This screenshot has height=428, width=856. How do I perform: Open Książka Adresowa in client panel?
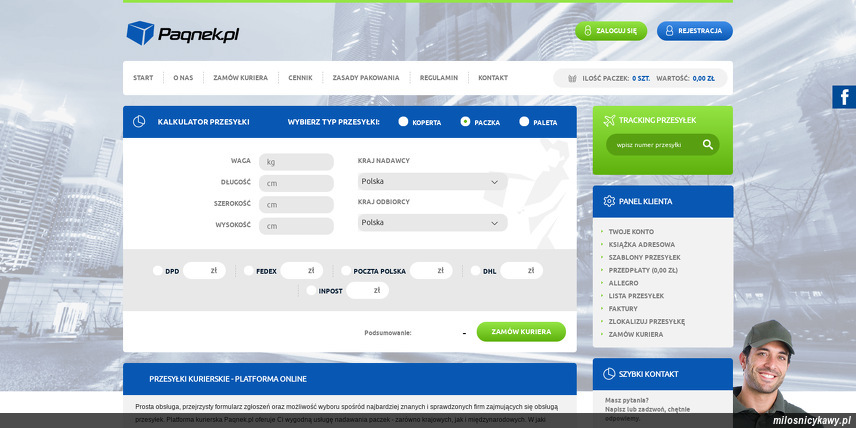(x=641, y=244)
